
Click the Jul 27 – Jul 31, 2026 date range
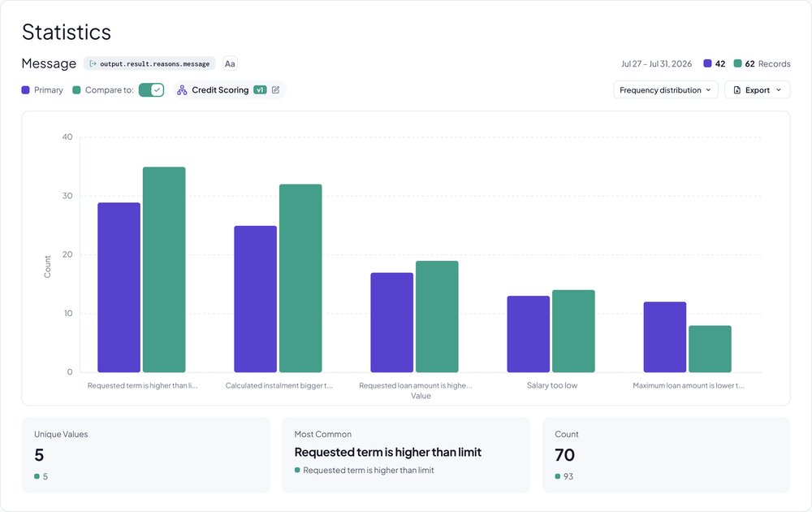click(656, 63)
